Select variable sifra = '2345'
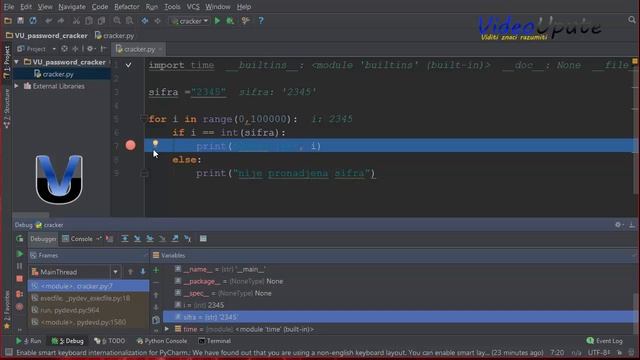Image resolution: width=640 pixels, height=360 pixels. [x=400, y=317]
